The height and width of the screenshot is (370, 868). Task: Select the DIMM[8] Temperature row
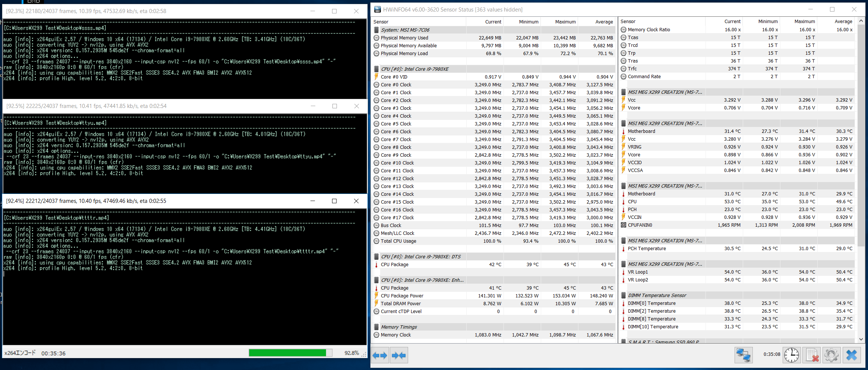(737, 319)
